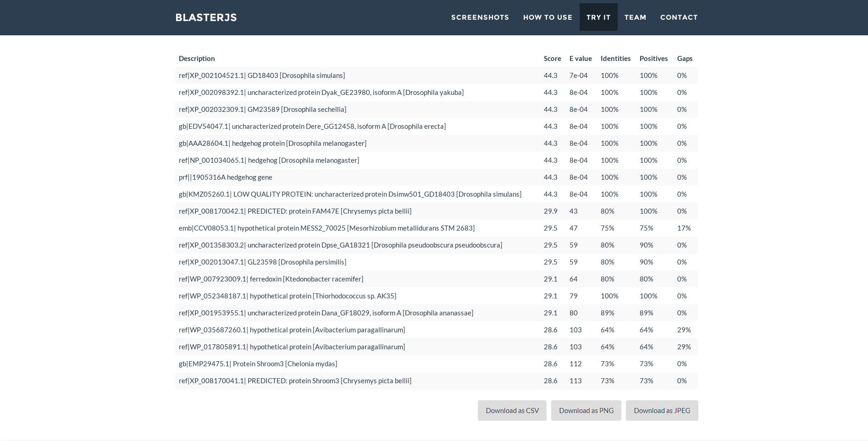Screen dimensions: 868x441
Task: Click the Download as JPEG button
Action: (x=661, y=410)
